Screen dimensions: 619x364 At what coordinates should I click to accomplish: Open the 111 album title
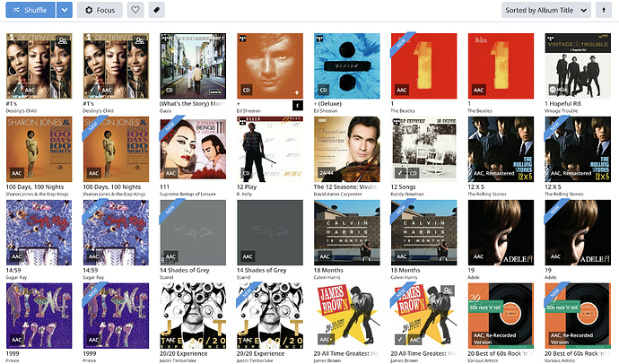click(165, 186)
